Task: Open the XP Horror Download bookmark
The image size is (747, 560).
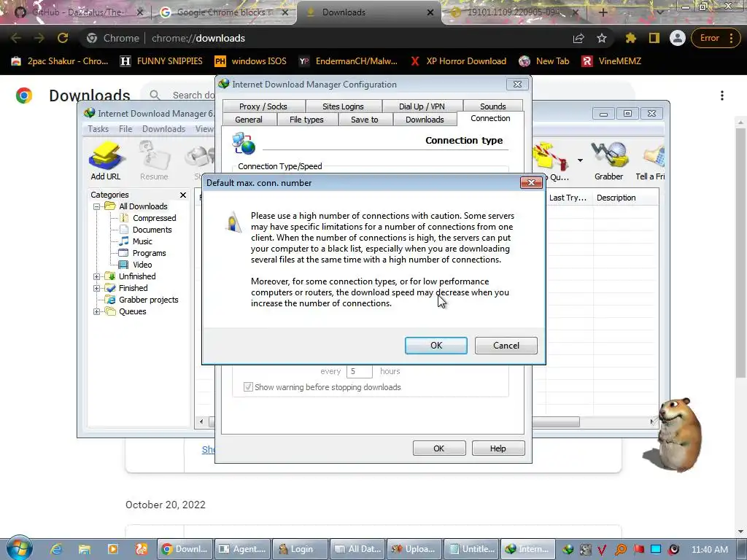Action: point(458,61)
